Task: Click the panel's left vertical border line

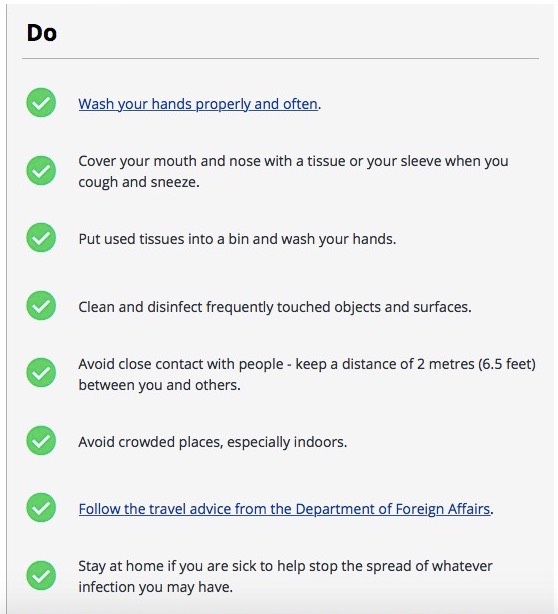Action: point(6,307)
